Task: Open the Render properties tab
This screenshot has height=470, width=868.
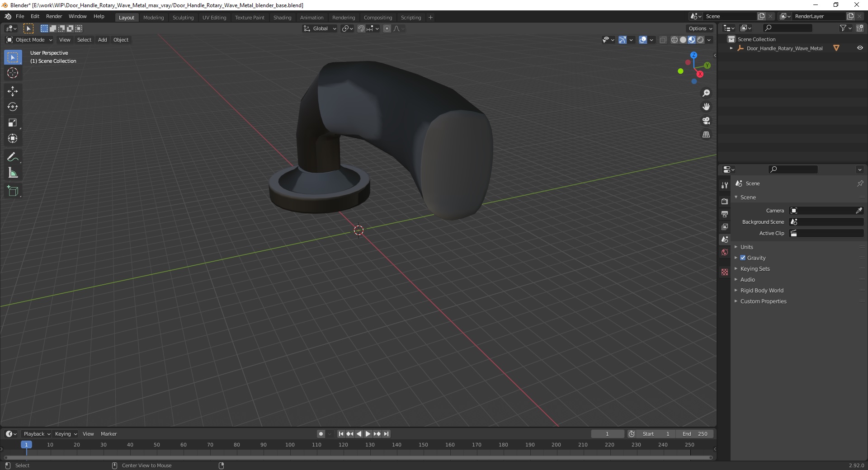Action: [x=725, y=201]
